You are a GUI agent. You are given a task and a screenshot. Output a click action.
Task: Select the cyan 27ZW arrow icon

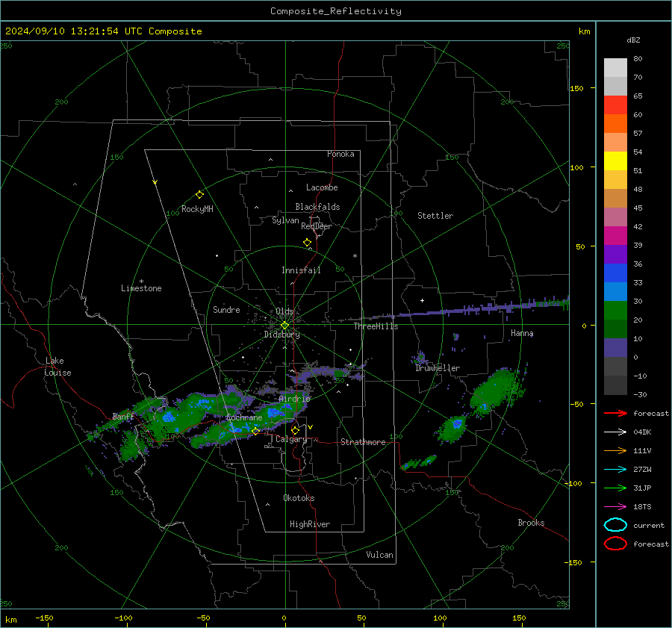point(615,470)
